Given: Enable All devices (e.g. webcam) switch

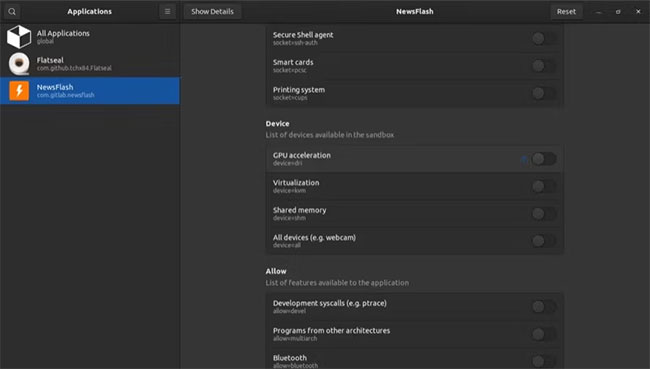Looking at the screenshot, I should click(x=544, y=241).
